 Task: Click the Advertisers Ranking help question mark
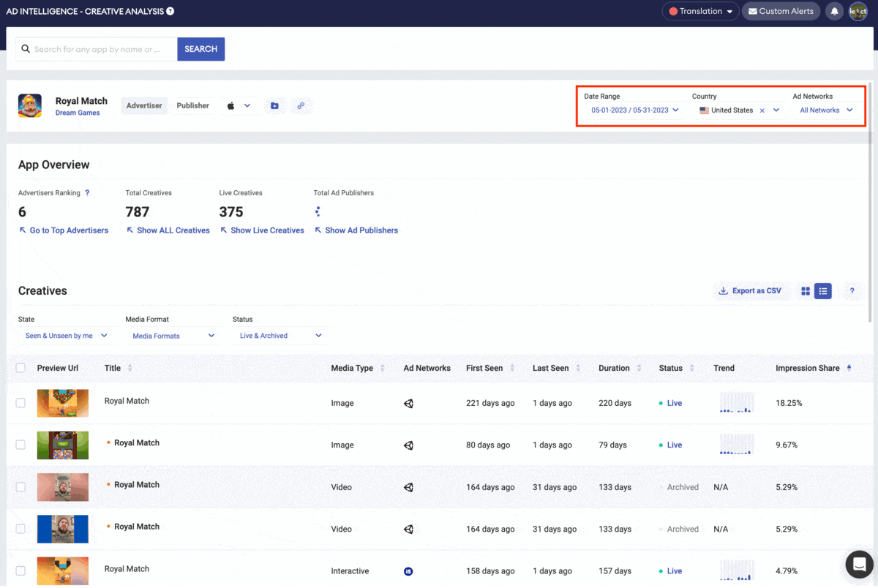point(87,193)
